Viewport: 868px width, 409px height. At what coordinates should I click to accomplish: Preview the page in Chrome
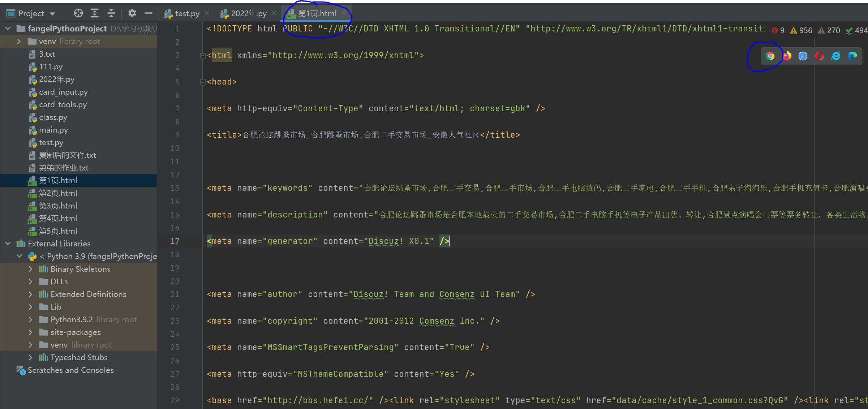pyautogui.click(x=770, y=56)
